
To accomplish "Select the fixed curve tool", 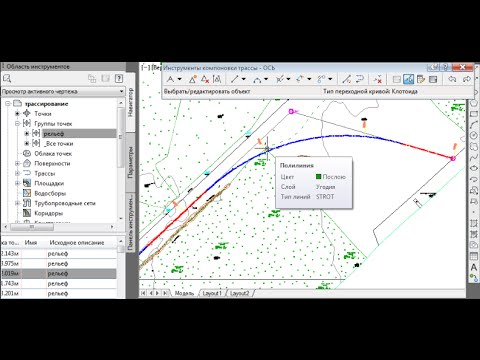I will [257, 79].
